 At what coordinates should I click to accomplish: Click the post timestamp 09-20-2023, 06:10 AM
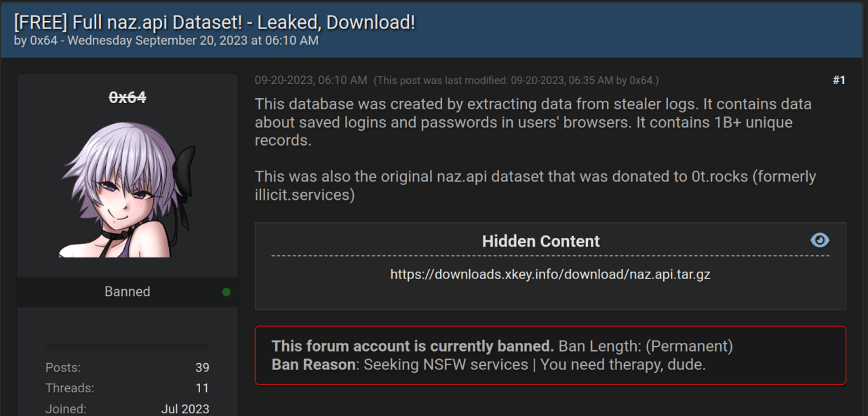coord(311,80)
